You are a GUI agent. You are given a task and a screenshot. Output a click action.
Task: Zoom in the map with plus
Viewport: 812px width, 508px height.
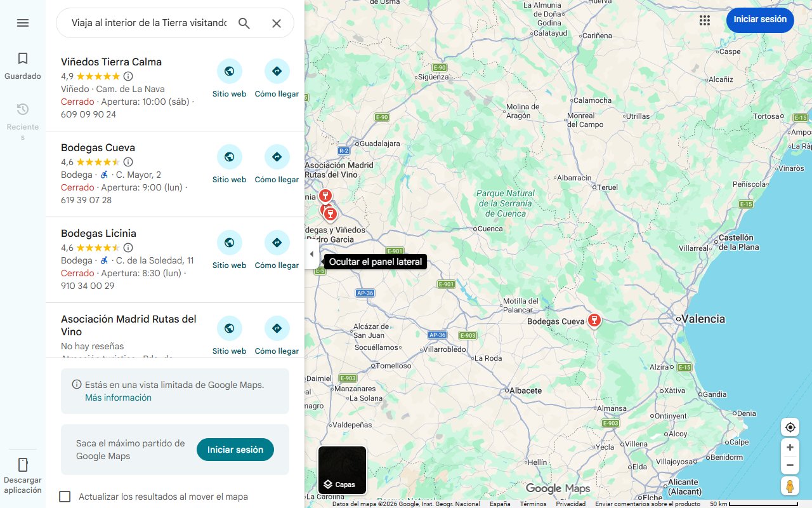pyautogui.click(x=790, y=448)
